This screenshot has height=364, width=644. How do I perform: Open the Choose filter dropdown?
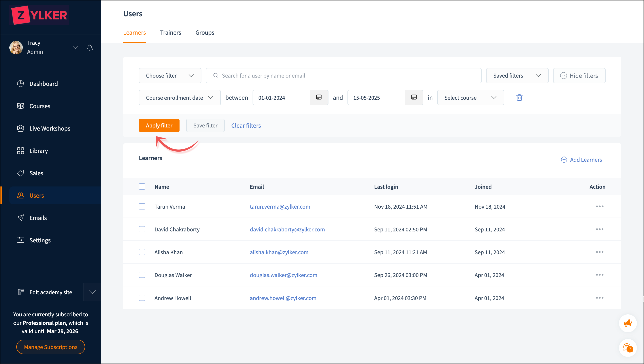coord(170,76)
